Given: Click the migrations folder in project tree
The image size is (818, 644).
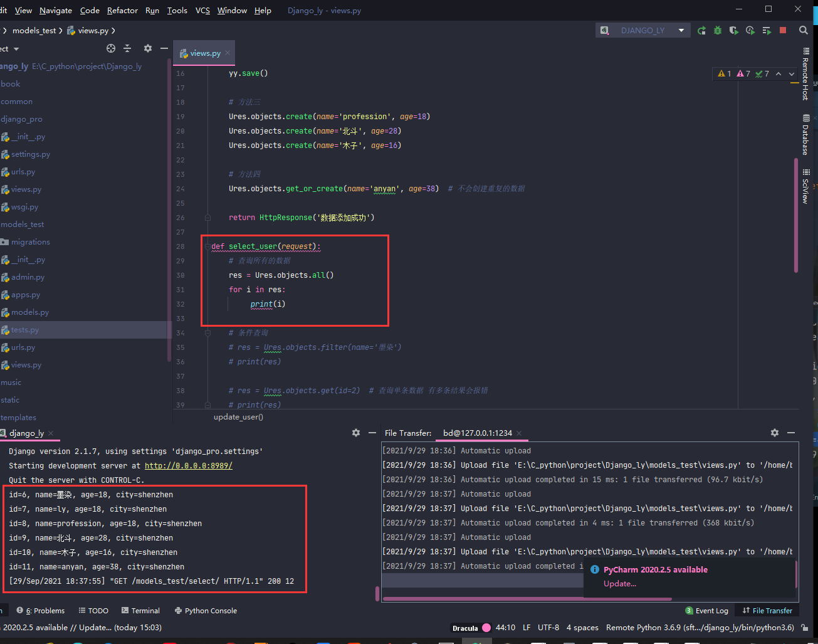Looking at the screenshot, I should point(30,242).
